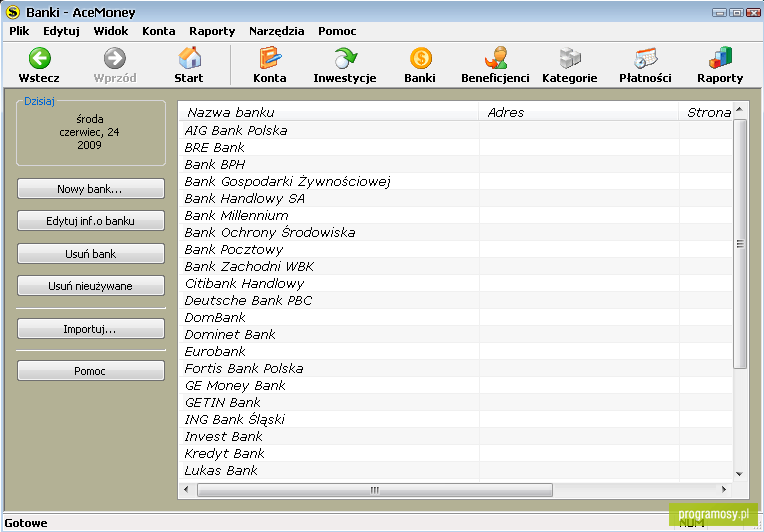The height and width of the screenshot is (532, 764).
Task: Close the AceMoney window
Action: (x=753, y=13)
